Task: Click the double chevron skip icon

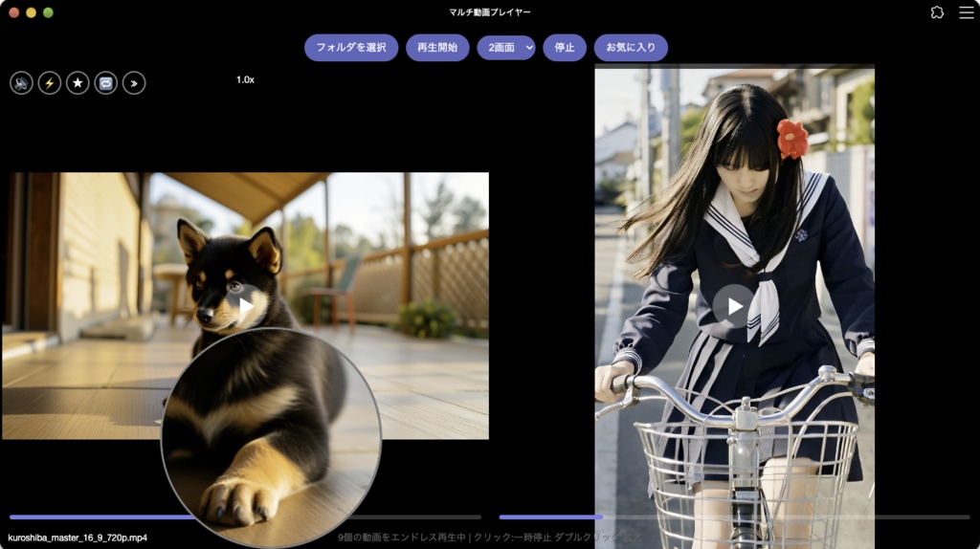Action: [x=134, y=83]
